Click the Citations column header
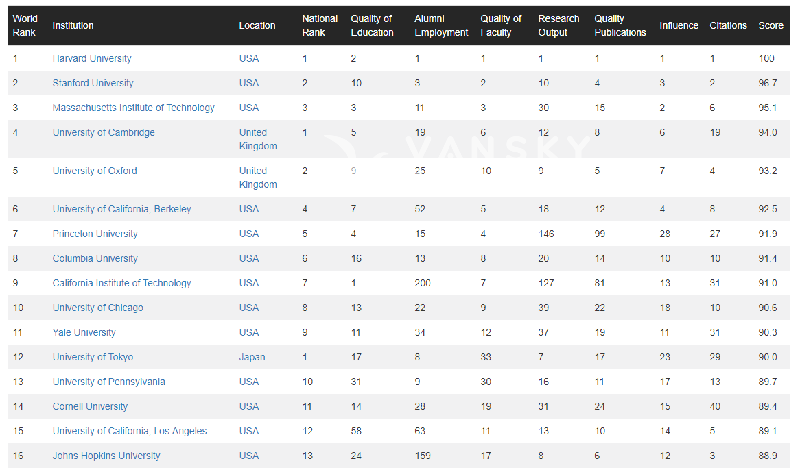The image size is (800, 474). click(728, 26)
